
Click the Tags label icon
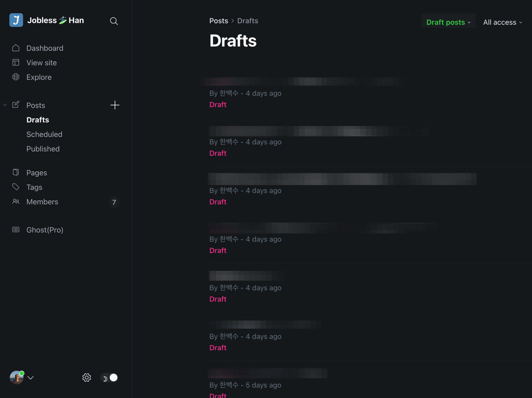tap(16, 187)
